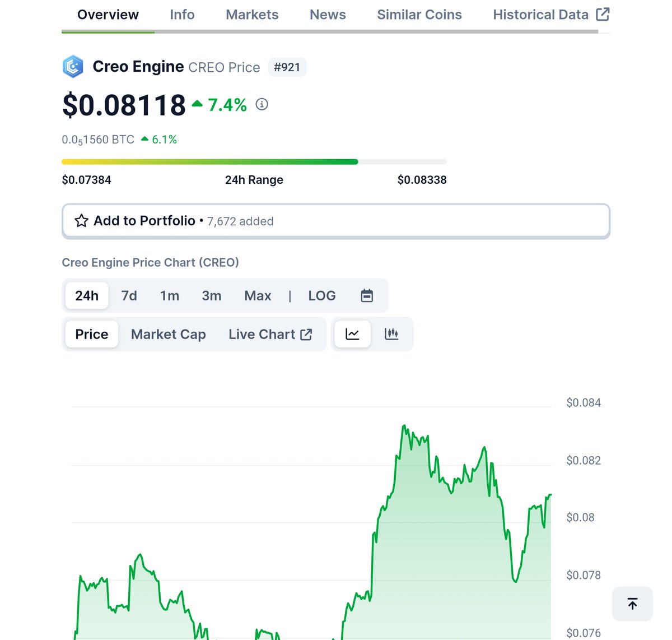
Task: Click Creo Engine Price Chart (CREO) heading
Action: pyautogui.click(x=151, y=262)
